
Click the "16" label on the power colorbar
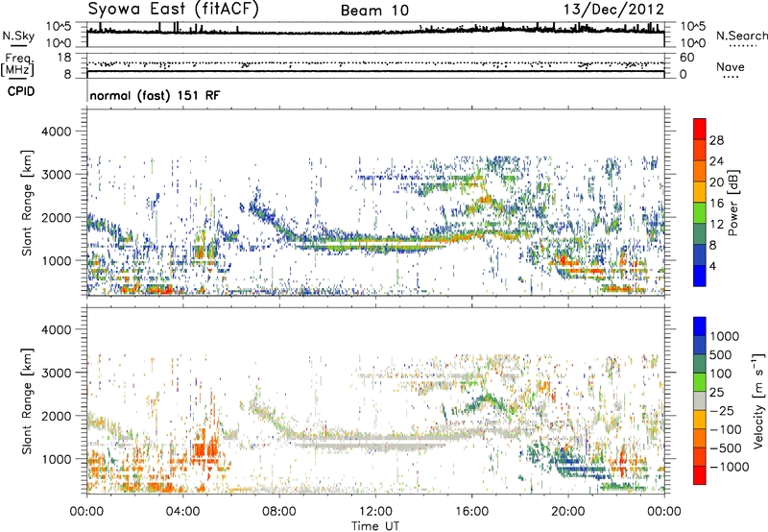pyautogui.click(x=716, y=204)
